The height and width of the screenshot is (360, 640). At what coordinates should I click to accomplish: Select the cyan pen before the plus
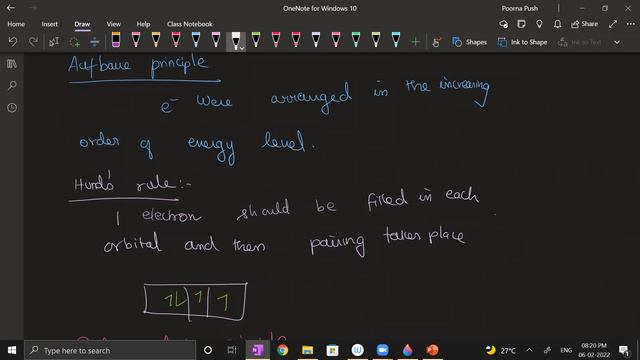pos(396,40)
